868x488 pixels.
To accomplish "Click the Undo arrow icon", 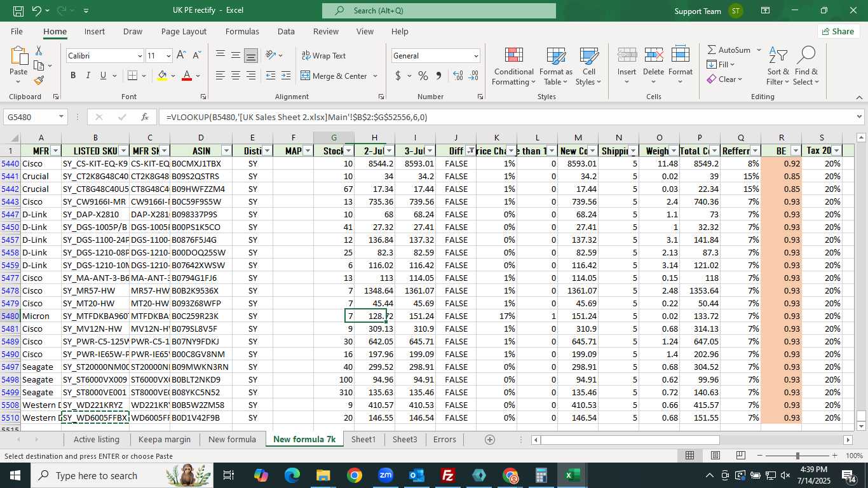I will click(37, 11).
